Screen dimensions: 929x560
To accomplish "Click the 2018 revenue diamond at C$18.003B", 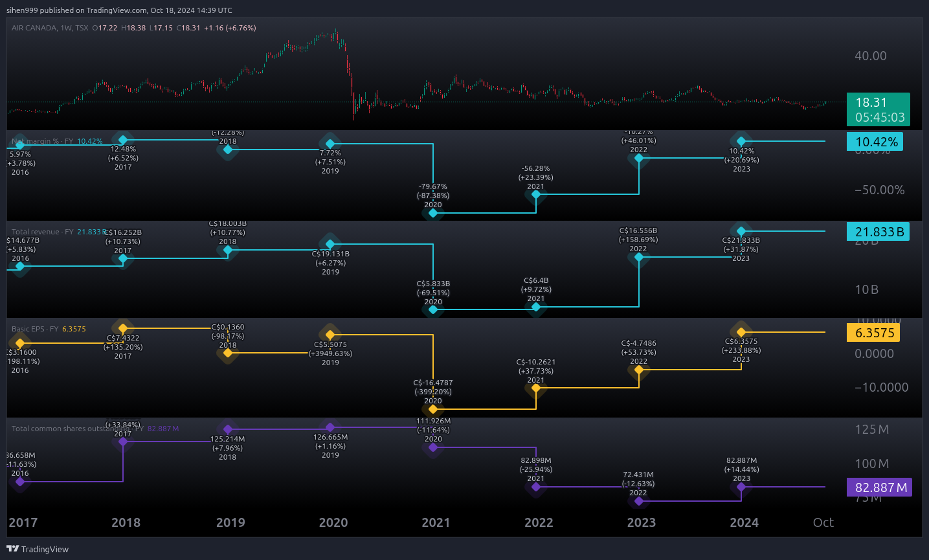I will coord(228,249).
